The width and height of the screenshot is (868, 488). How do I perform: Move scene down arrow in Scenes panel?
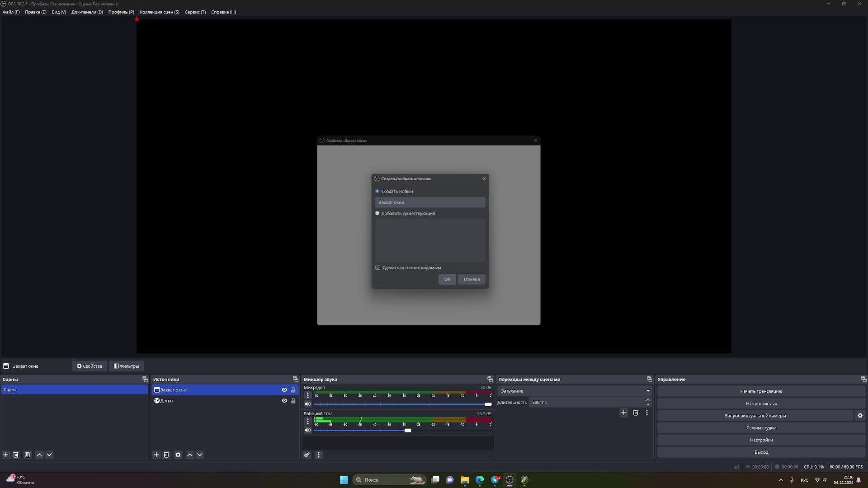coord(49,455)
